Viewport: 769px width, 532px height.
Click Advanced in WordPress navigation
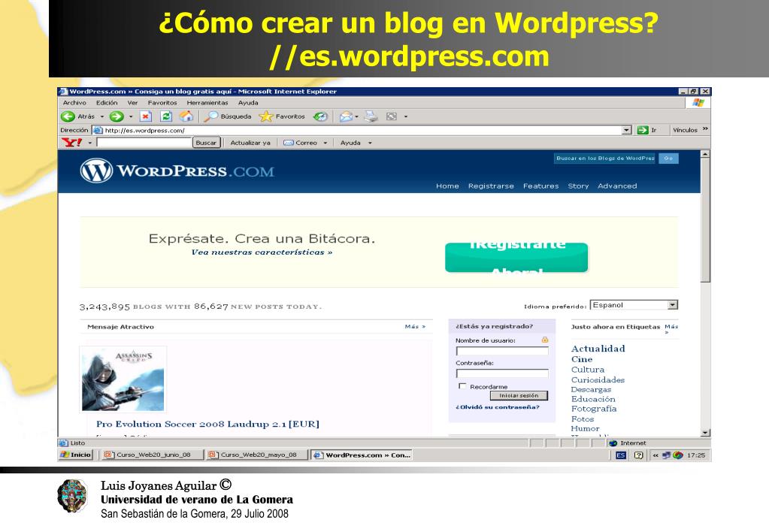[x=617, y=186]
